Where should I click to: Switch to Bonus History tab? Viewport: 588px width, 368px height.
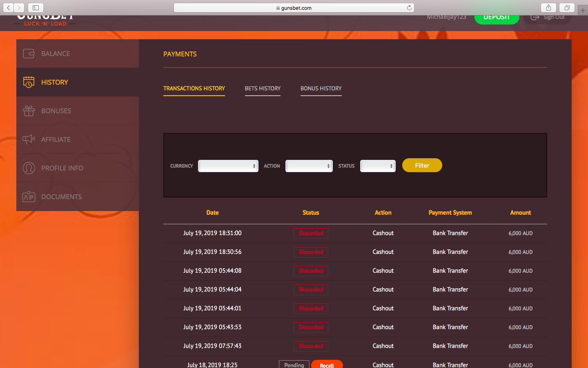point(321,89)
